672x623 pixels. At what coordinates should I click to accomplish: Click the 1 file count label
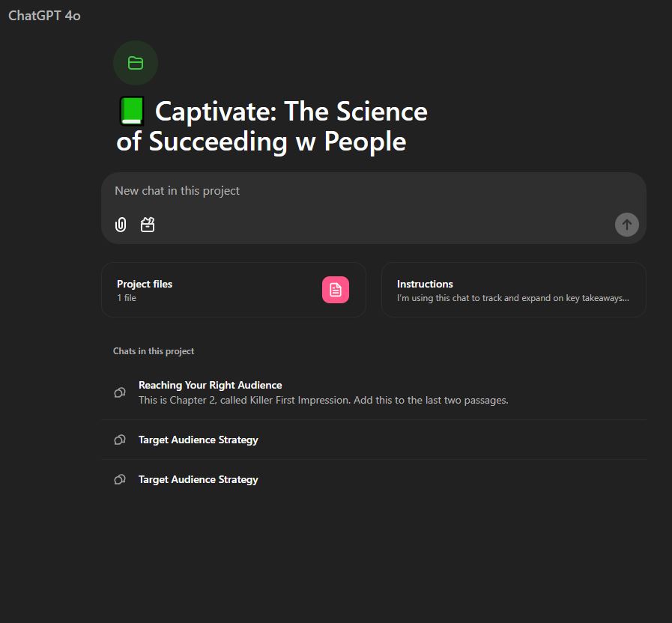[127, 298]
